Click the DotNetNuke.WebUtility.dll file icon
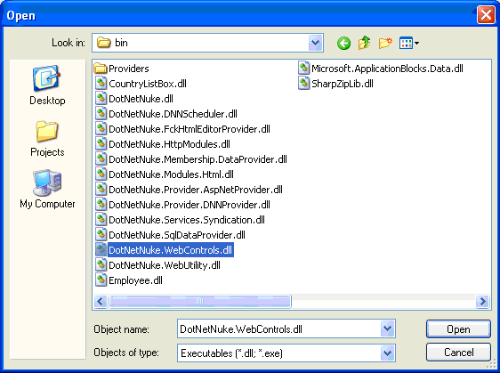This screenshot has width=500, height=373. point(101,265)
